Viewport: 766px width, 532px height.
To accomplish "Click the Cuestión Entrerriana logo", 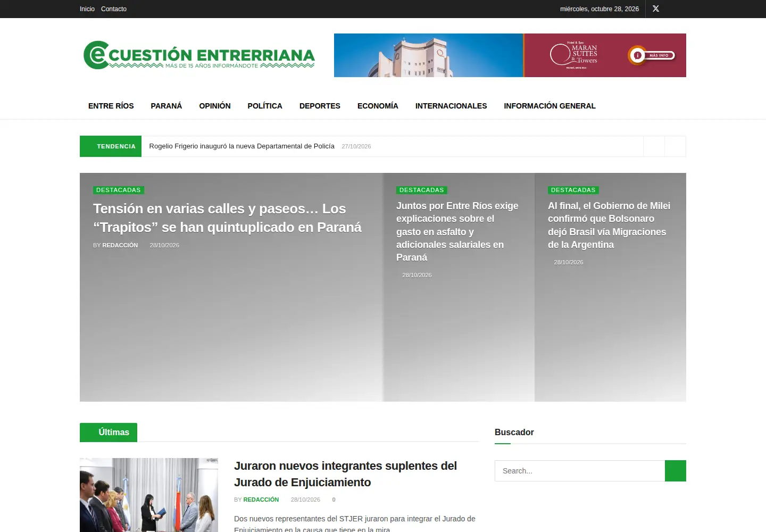I will coord(199,55).
